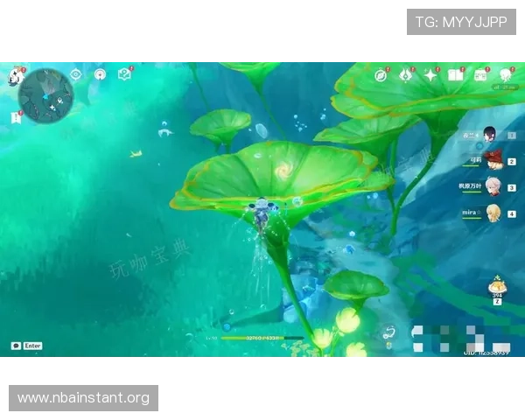
Task: Open the tutorial book icon with question mark
Action: [x=124, y=74]
